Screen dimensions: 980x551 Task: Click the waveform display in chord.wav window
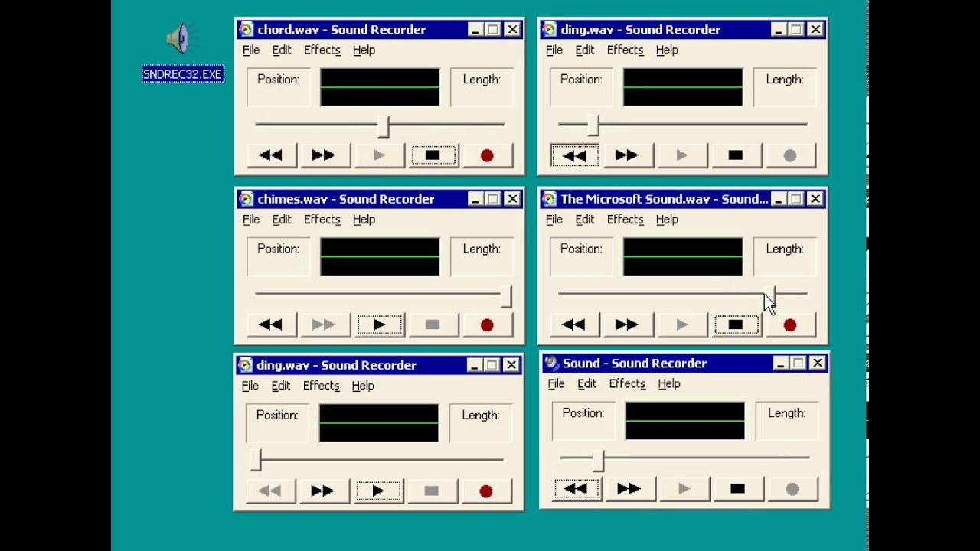(380, 87)
